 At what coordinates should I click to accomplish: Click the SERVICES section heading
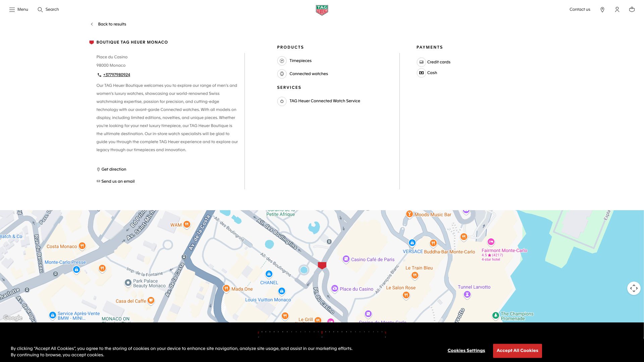(x=289, y=87)
